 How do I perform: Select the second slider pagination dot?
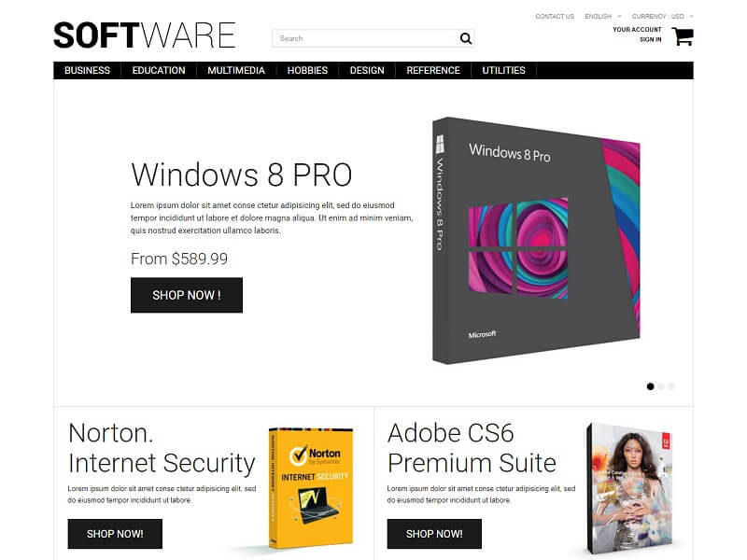tap(661, 386)
